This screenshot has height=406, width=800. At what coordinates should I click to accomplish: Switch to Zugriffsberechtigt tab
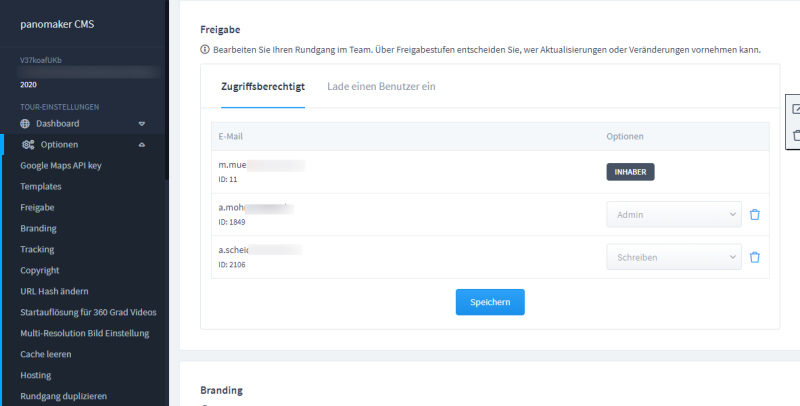(262, 87)
